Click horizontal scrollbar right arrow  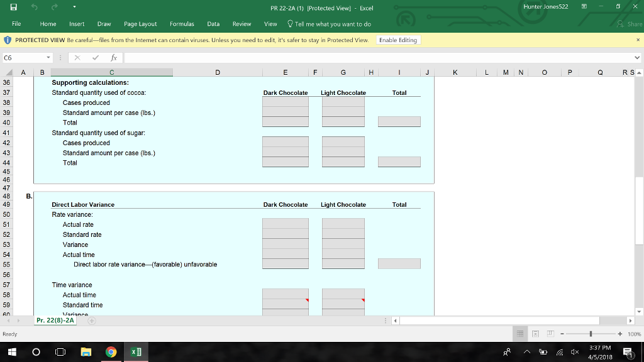tap(630, 321)
